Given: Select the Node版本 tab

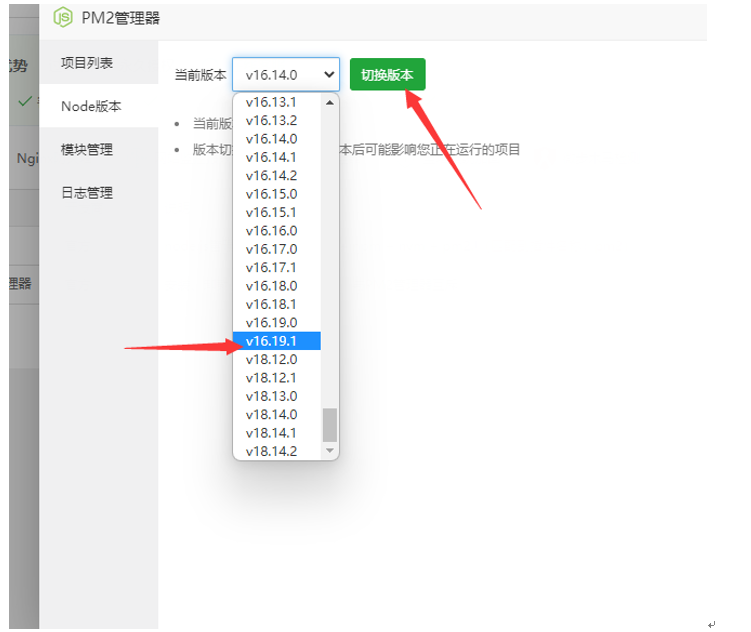Looking at the screenshot, I should pyautogui.click(x=99, y=106).
